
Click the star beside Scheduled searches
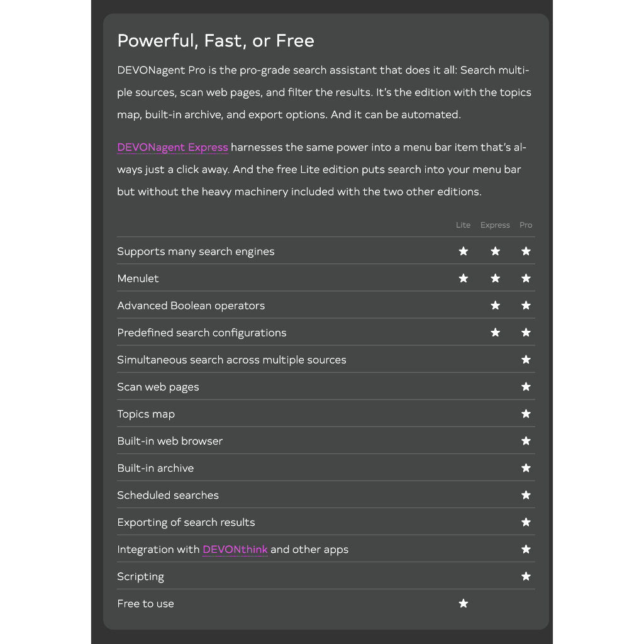(526, 495)
